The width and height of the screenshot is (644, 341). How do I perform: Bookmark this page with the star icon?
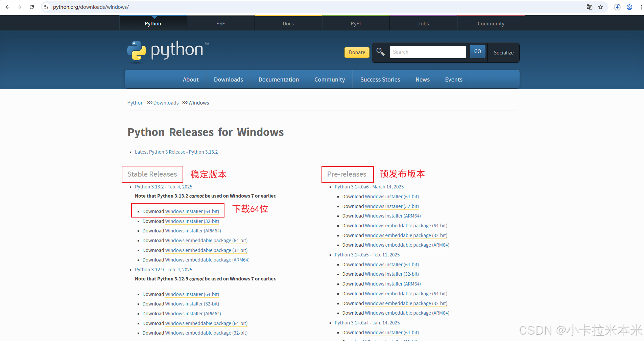600,7
